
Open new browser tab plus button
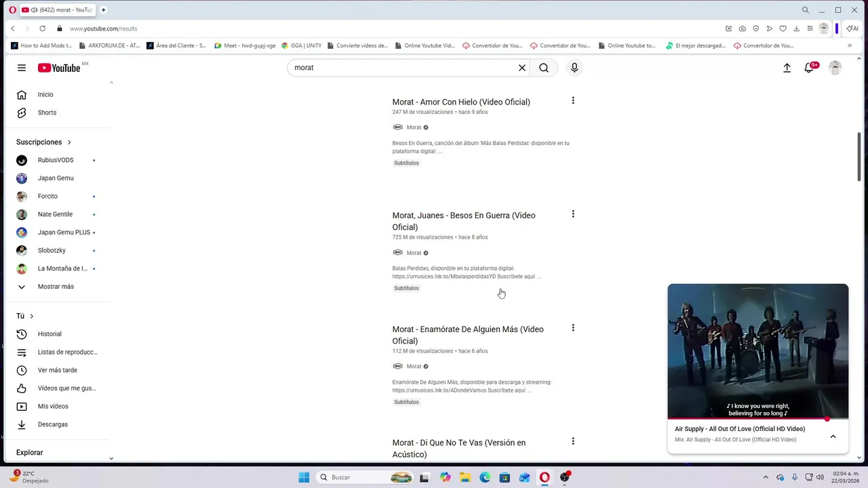click(x=104, y=10)
